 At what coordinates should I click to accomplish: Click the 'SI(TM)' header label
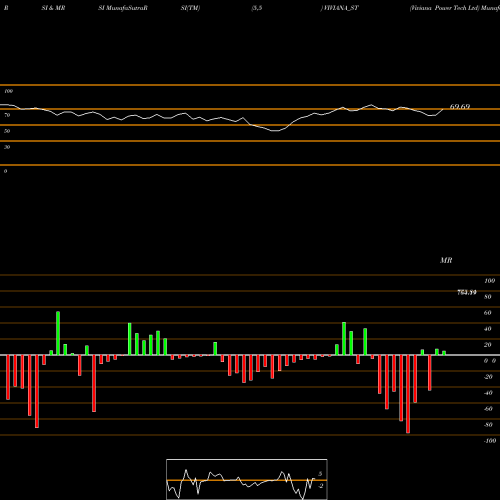190,8
